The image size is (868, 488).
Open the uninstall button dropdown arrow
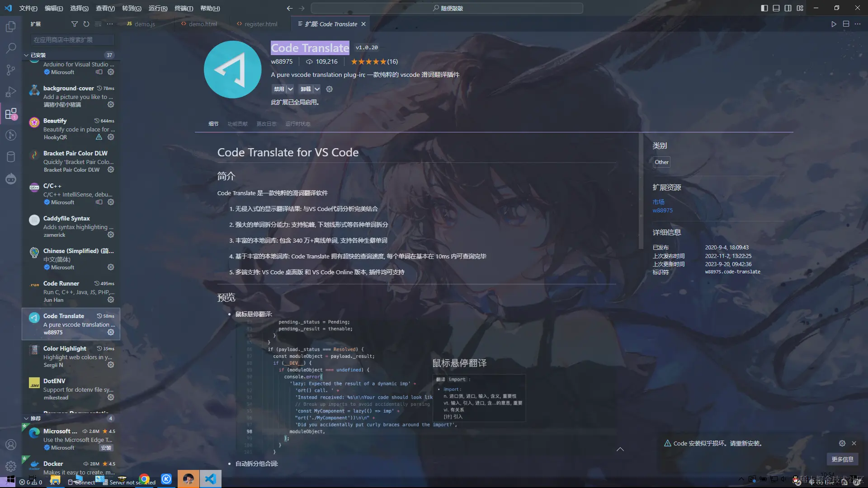click(x=317, y=89)
